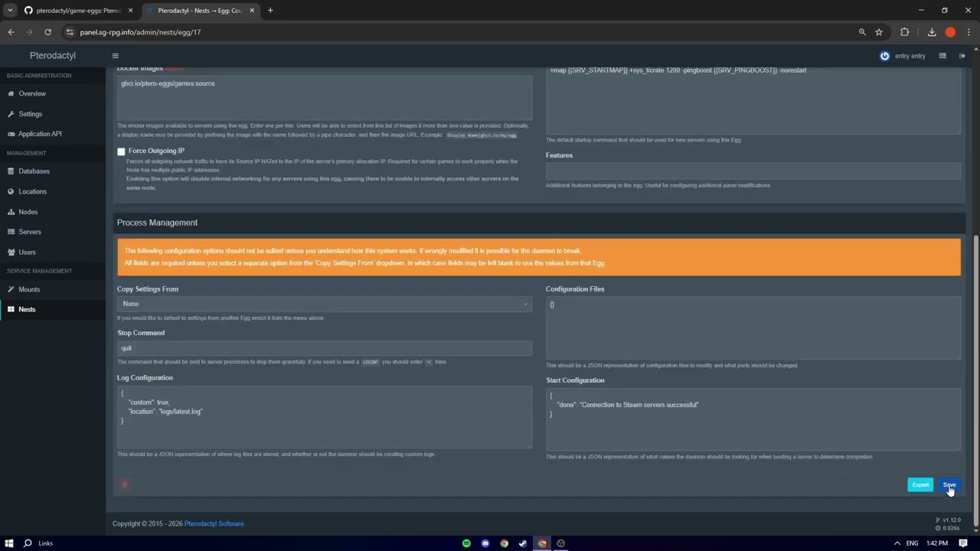This screenshot has height=551, width=980.
Task: Click the Process Management heading
Action: coord(157,223)
